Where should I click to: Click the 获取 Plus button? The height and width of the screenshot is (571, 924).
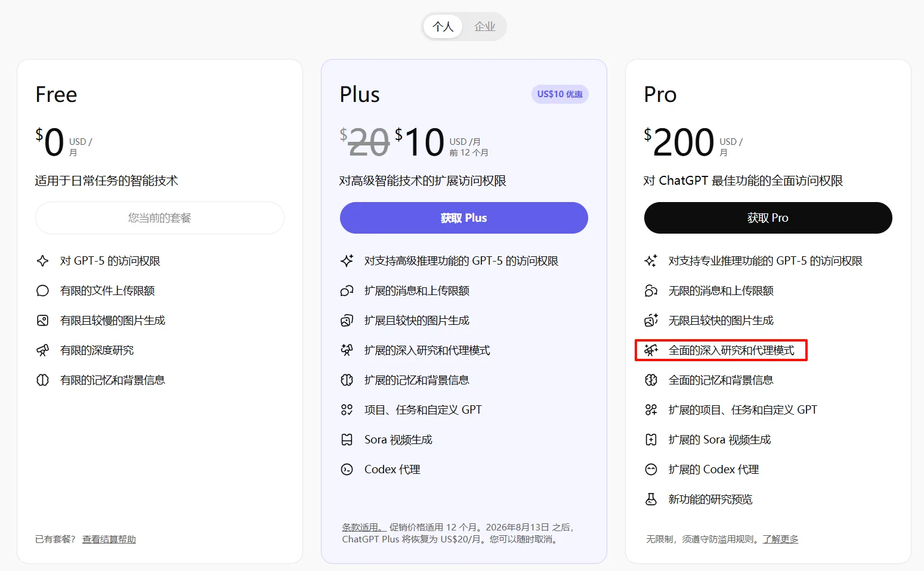coord(464,218)
